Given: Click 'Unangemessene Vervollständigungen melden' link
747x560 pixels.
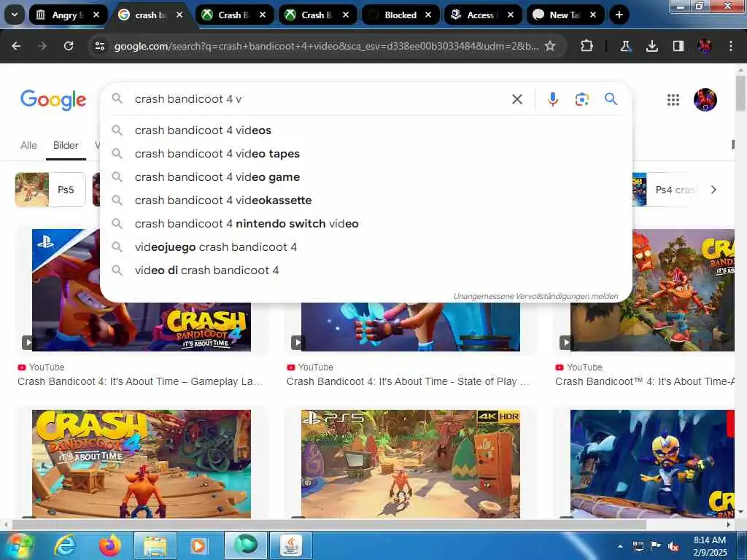Looking at the screenshot, I should coord(535,296).
